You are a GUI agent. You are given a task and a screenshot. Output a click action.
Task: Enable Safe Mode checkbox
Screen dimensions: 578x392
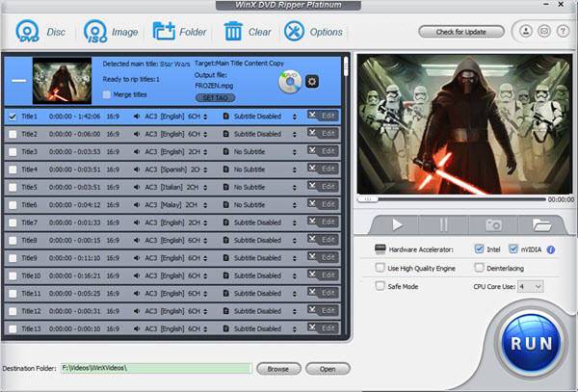[380, 286]
